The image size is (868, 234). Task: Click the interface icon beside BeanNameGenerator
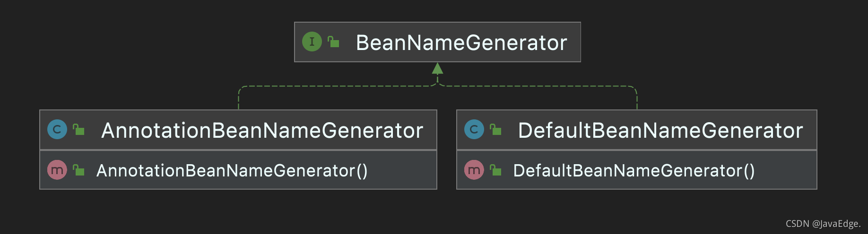pos(312,42)
